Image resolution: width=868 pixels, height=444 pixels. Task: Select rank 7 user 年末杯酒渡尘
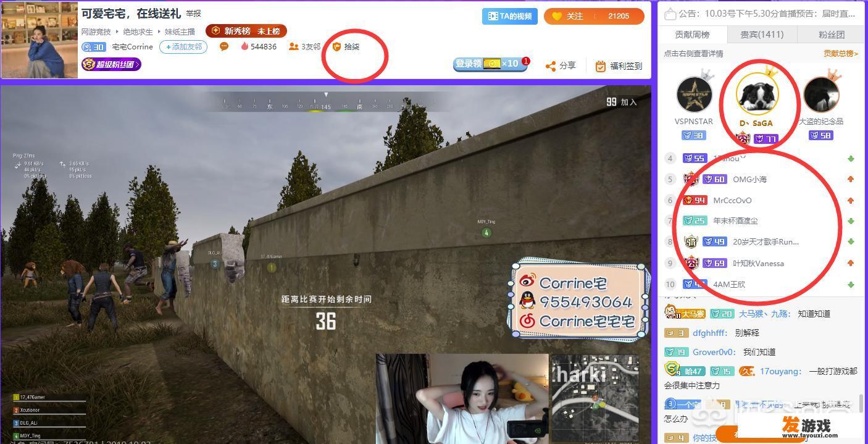(735, 220)
